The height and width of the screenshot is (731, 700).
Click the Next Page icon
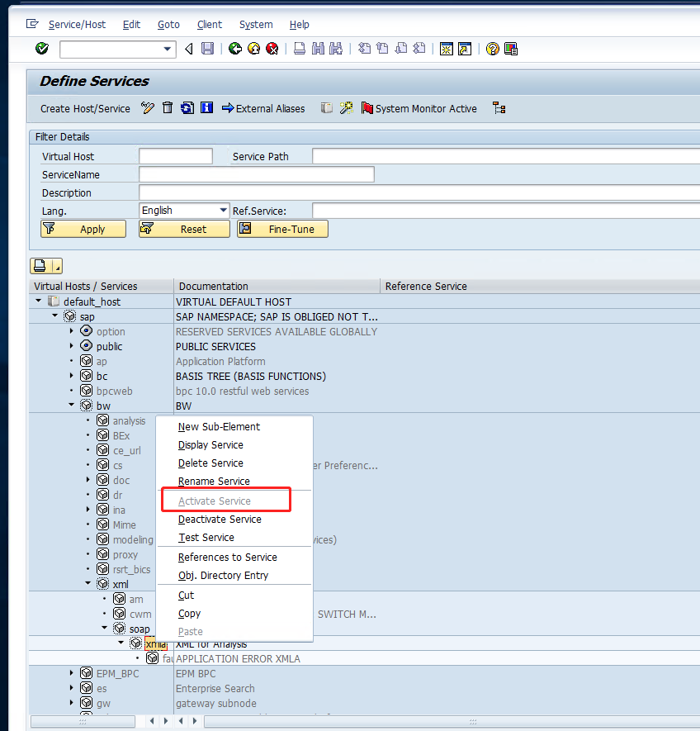click(x=401, y=49)
